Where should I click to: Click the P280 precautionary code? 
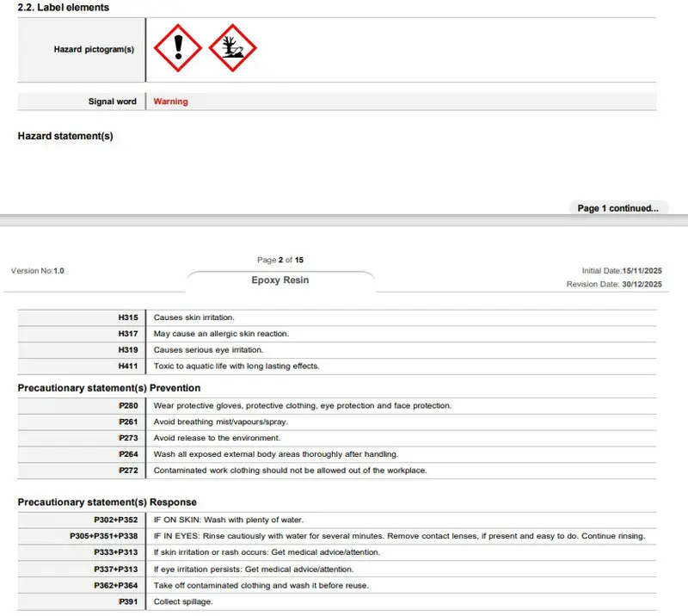coord(128,406)
